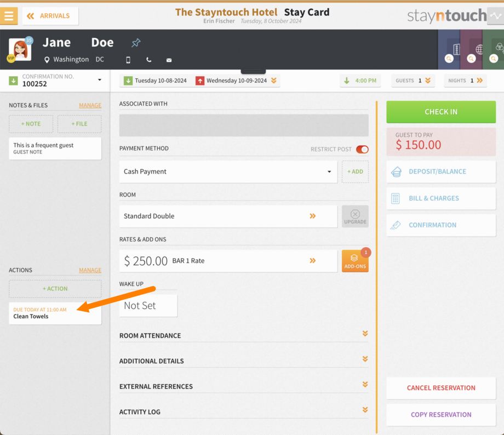
Task: Open the Standard Double room selection
Action: [228, 216]
